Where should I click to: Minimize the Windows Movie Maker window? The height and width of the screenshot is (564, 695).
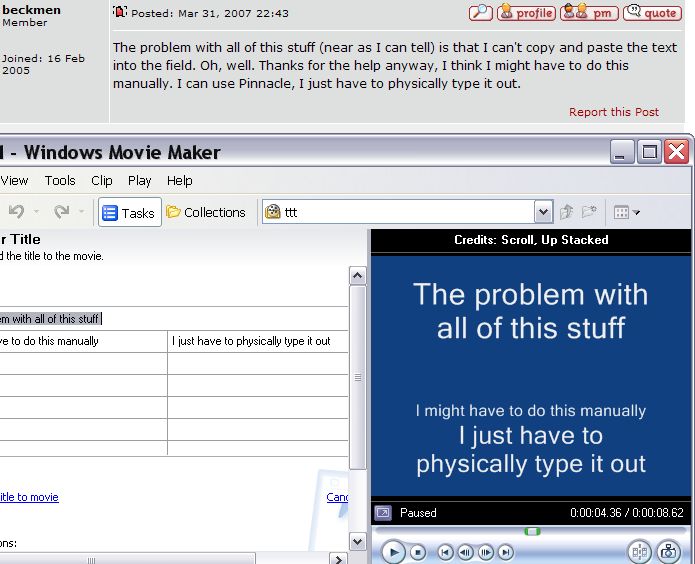[621, 152]
